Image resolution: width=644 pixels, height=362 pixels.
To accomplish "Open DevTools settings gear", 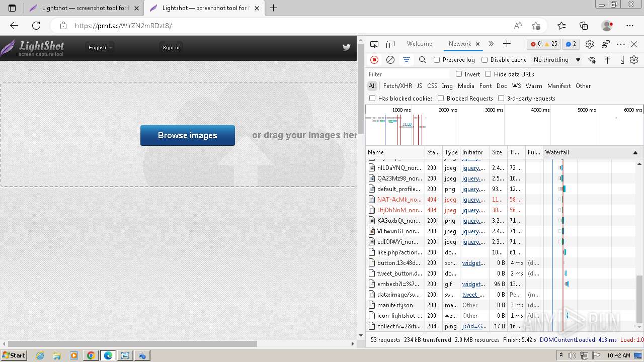I will (x=590, y=44).
